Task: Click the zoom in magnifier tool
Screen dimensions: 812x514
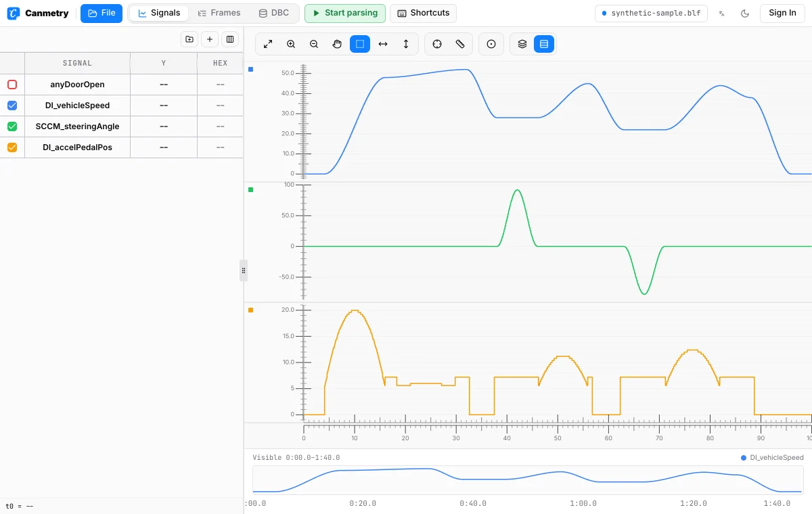Action: [291, 44]
